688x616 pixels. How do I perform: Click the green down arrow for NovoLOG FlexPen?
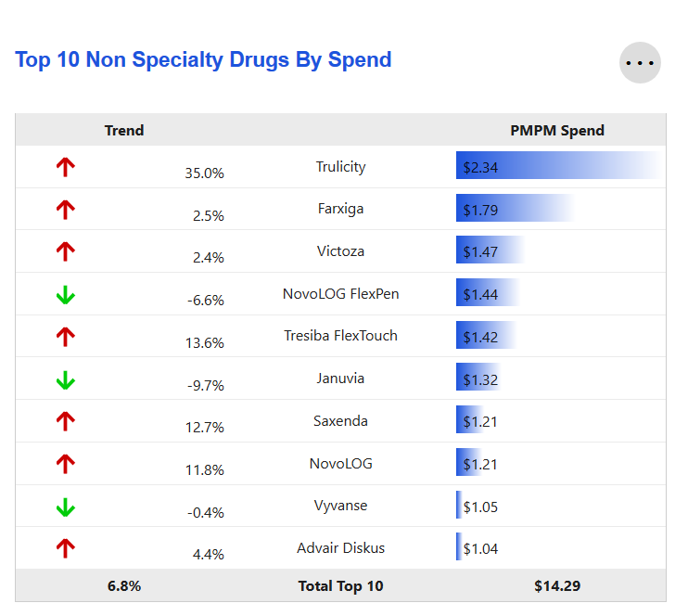(65, 295)
